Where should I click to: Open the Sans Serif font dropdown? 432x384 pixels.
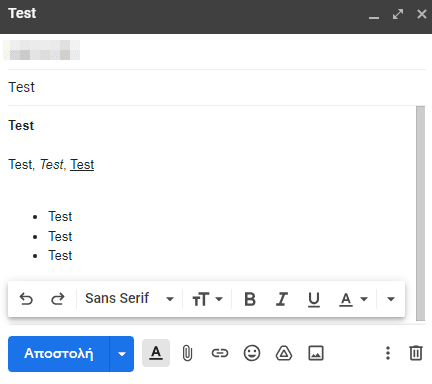point(129,299)
